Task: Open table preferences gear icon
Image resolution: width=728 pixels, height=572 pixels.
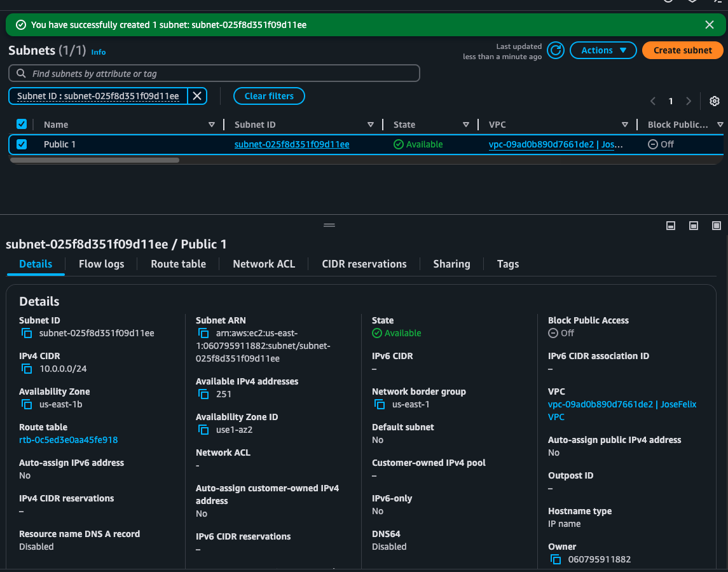Action: point(714,101)
